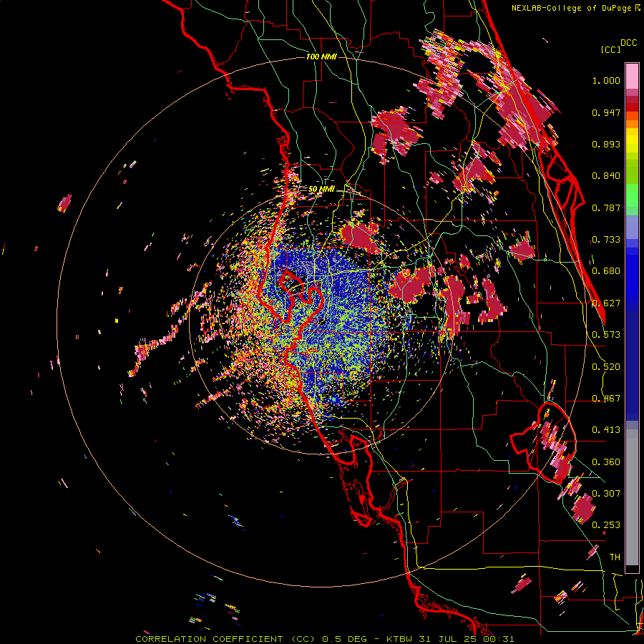Click the NEXLAB-College of DuPage title text
644x644 pixels.
571,8
